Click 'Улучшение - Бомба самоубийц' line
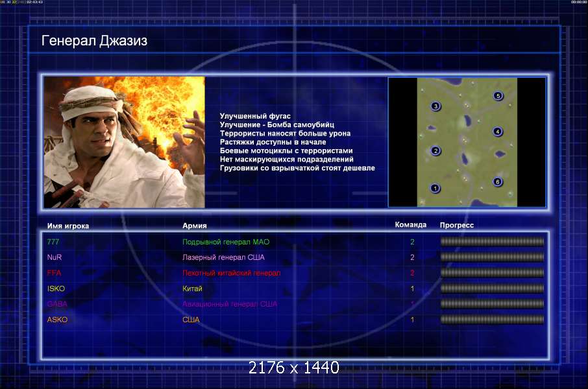588x389 pixels. [x=276, y=124]
